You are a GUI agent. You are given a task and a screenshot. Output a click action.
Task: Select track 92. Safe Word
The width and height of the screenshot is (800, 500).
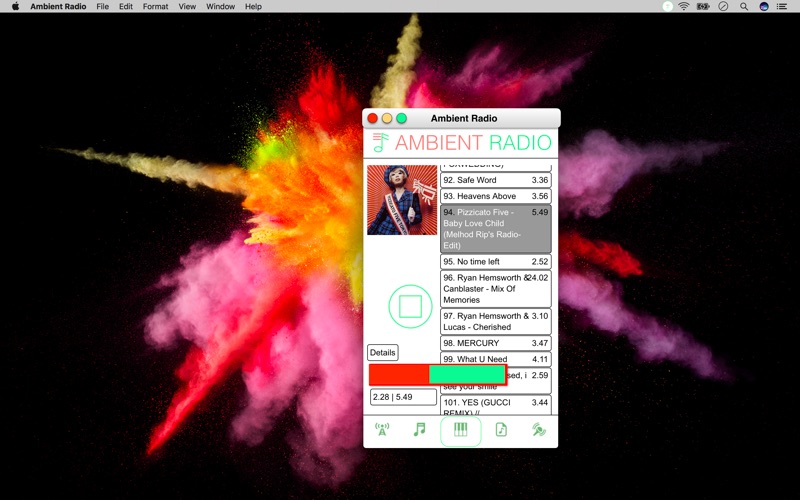(x=495, y=180)
